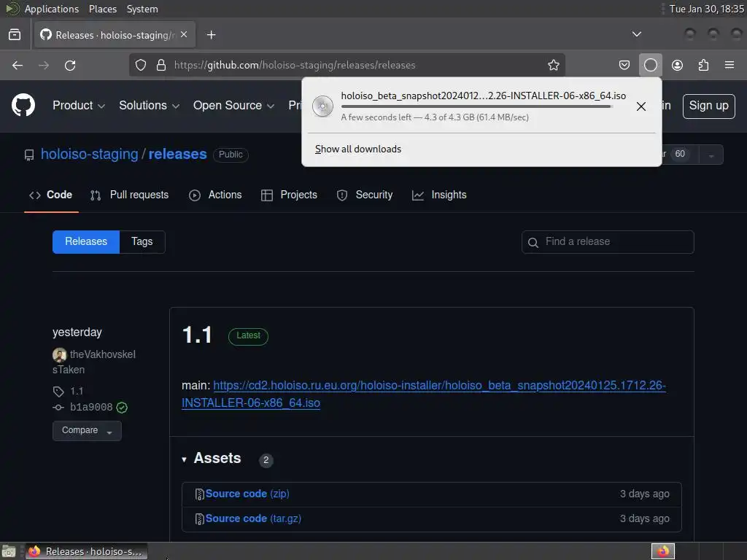
Task: Open the Firefox View tab icon
Action: (15, 35)
